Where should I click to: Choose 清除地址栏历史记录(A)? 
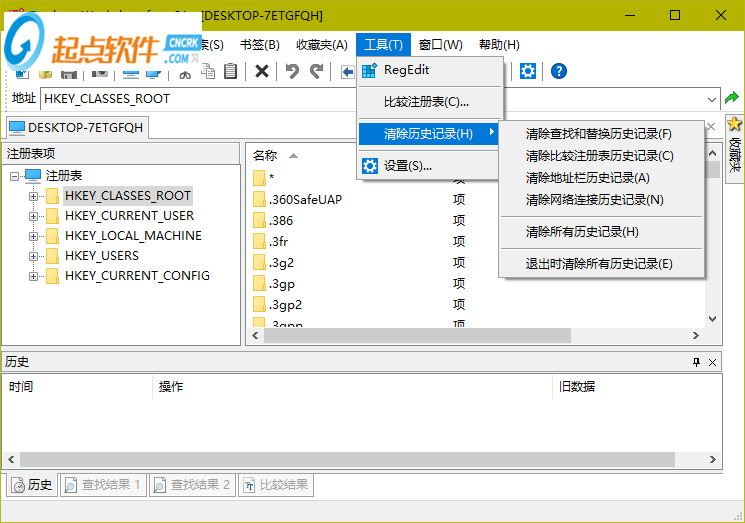602,178
